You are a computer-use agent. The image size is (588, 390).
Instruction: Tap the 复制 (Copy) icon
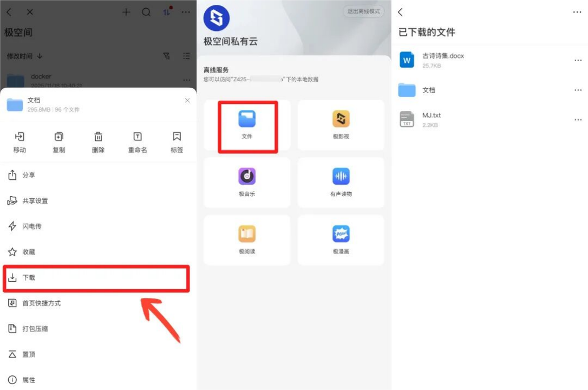coord(59,137)
